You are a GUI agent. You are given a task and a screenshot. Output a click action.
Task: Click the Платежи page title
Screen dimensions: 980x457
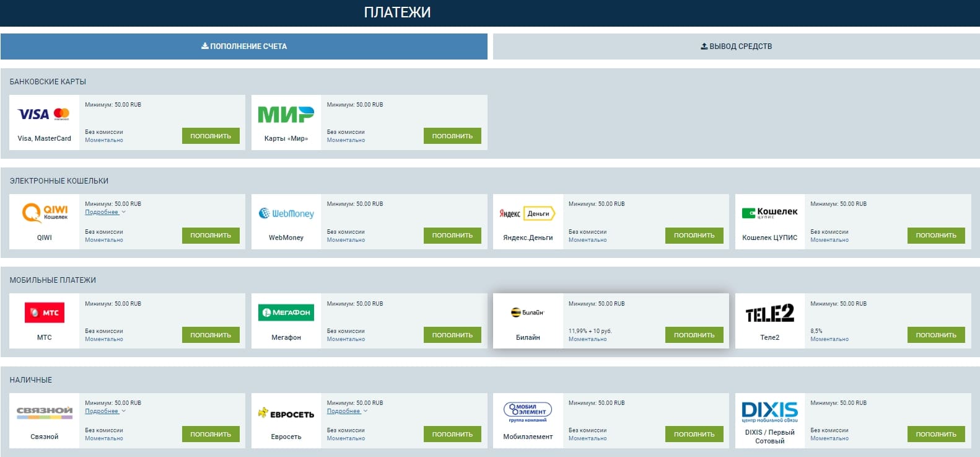pyautogui.click(x=397, y=12)
